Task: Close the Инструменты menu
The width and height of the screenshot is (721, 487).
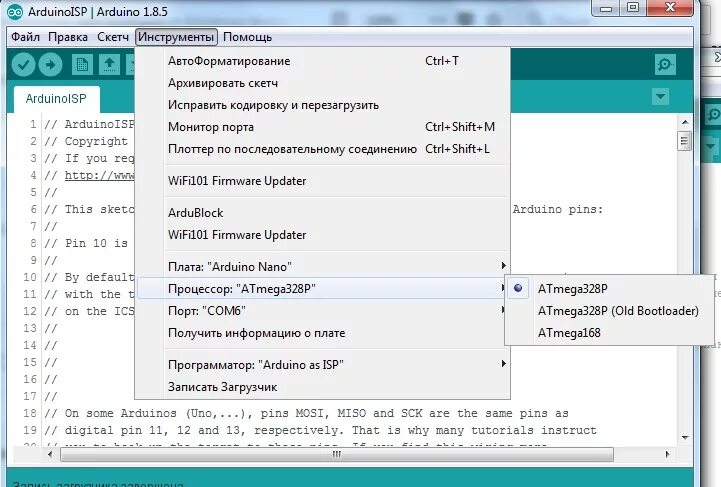Action: point(176,37)
